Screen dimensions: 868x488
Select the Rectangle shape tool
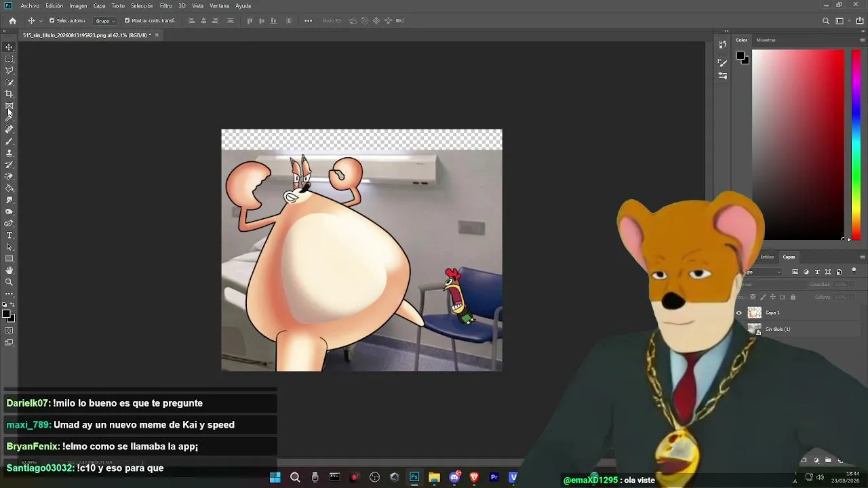pyautogui.click(x=9, y=259)
